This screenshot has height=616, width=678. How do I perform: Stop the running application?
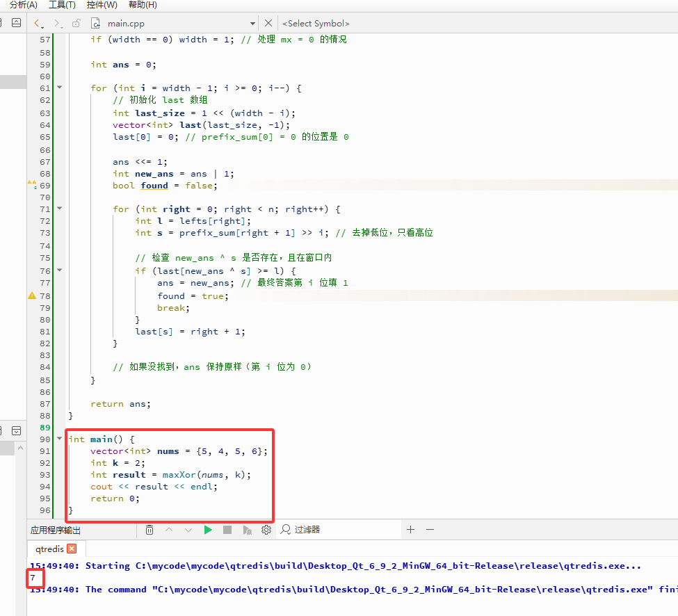coord(227,530)
